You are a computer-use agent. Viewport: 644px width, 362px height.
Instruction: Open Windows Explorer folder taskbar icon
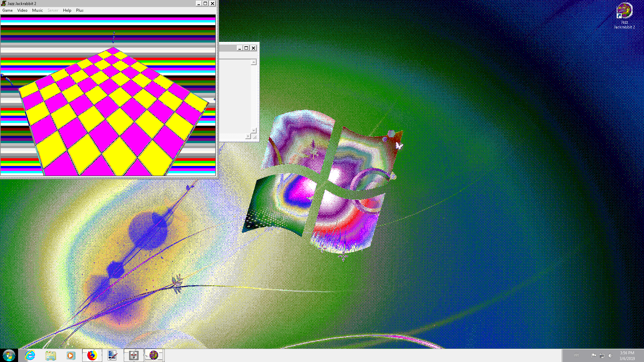pyautogui.click(x=51, y=355)
